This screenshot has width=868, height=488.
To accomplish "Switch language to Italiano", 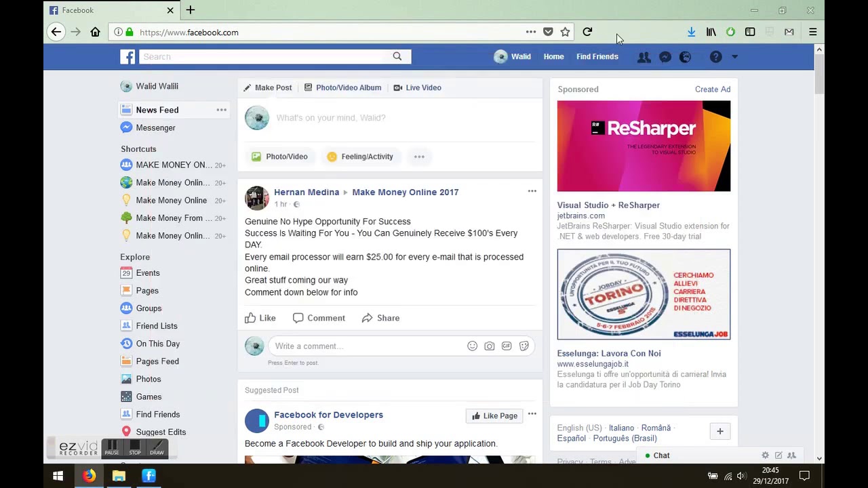I will [x=621, y=428].
